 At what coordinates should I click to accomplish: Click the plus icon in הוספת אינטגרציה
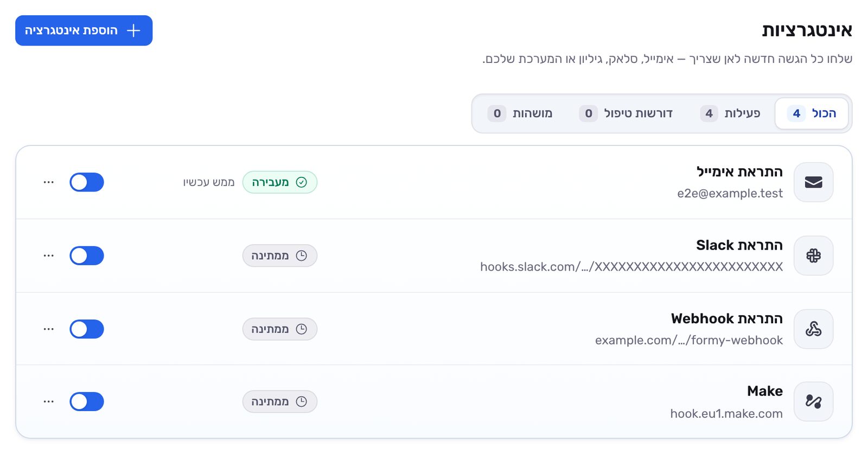(x=133, y=30)
